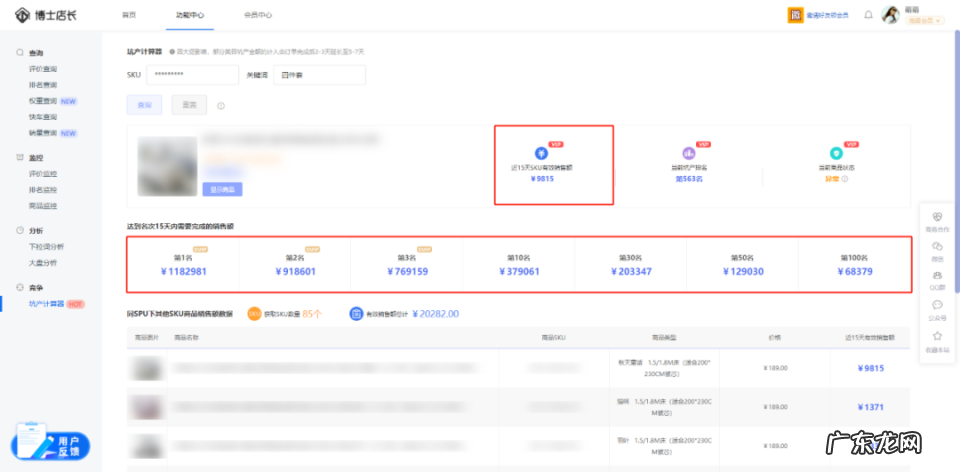Viewport: 960px width, 472px height.
Task: Click the blurred product thumbnail image
Action: 167,166
